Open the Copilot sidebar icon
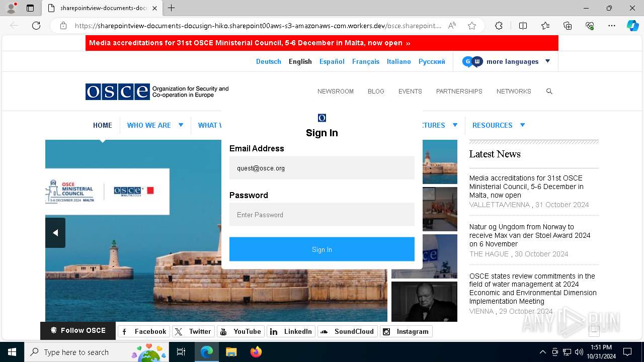The width and height of the screenshot is (644, 362). click(633, 26)
